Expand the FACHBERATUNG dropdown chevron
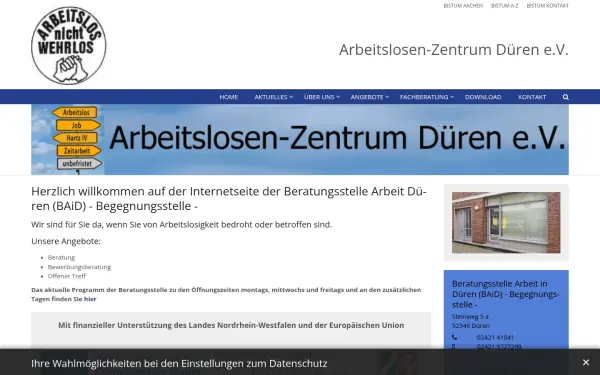 click(452, 97)
